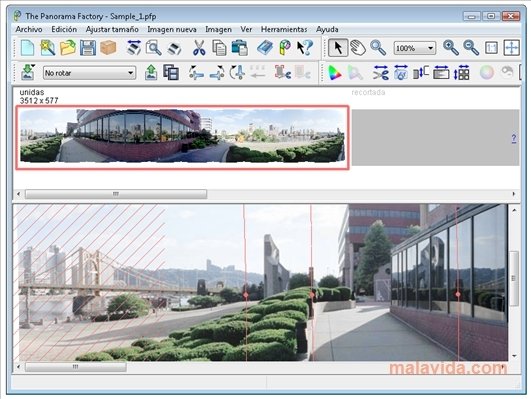Click the pale color wheel icon
The height and width of the screenshot is (399, 531).
pos(487,72)
